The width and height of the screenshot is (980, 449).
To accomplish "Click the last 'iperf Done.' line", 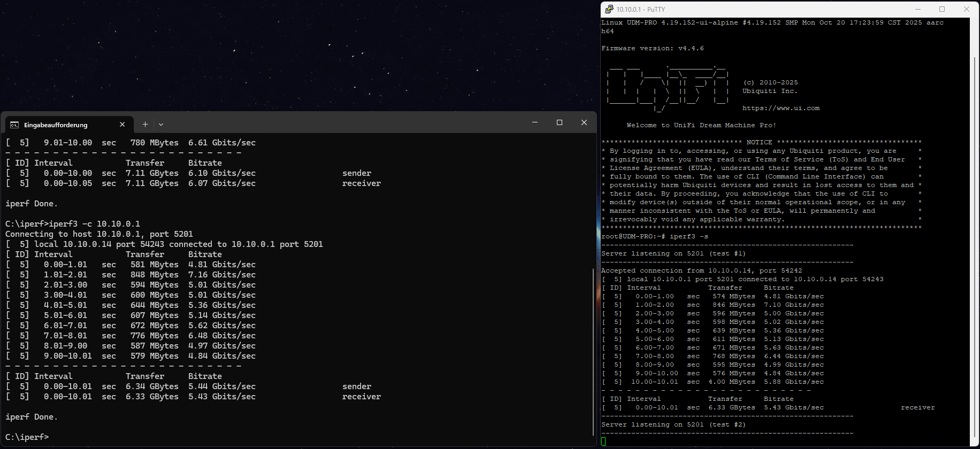I will point(32,417).
